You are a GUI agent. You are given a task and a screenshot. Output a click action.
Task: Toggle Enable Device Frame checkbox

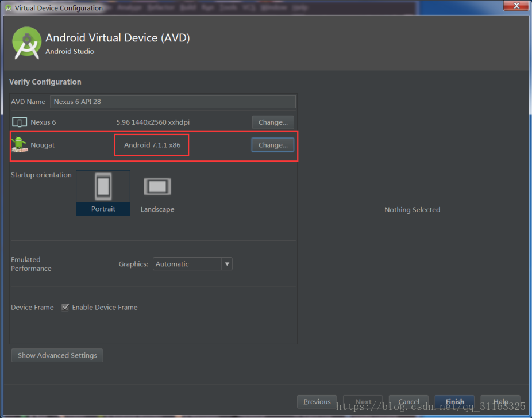[x=65, y=307]
